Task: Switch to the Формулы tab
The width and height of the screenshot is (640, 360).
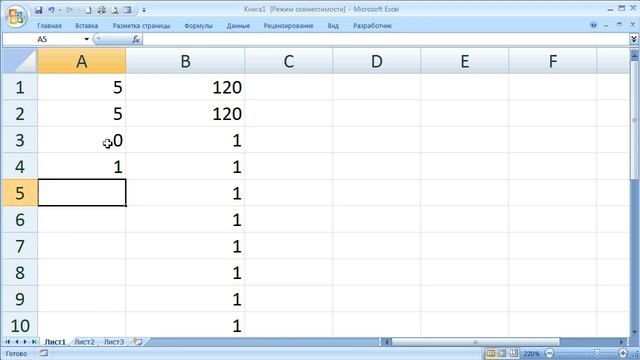Action: pyautogui.click(x=198, y=26)
